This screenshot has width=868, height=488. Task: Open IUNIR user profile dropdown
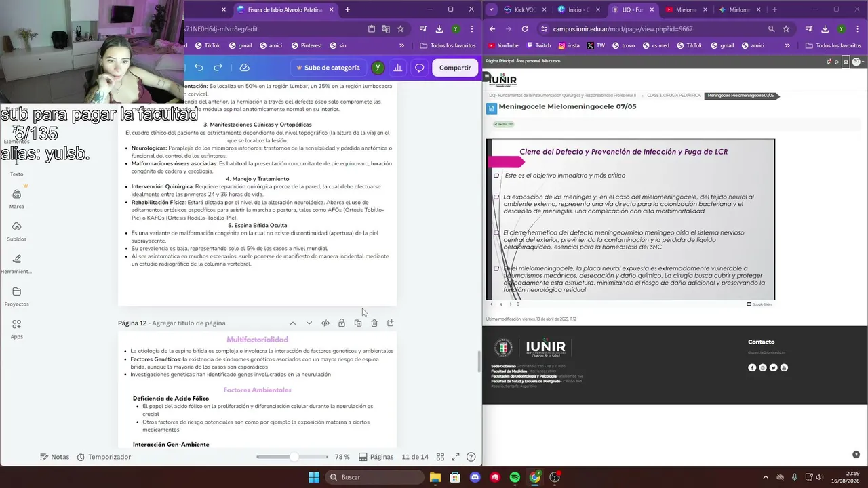pyautogui.click(x=858, y=61)
